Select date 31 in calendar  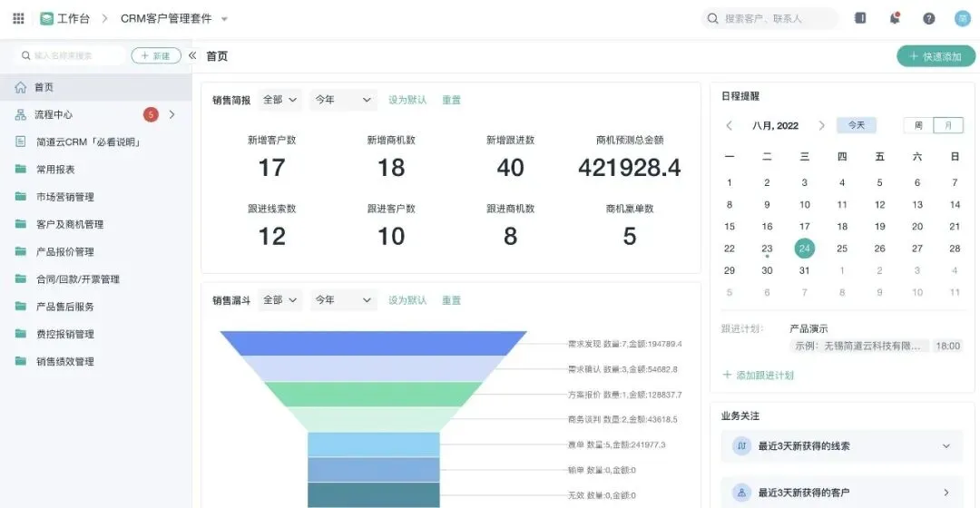(804, 270)
